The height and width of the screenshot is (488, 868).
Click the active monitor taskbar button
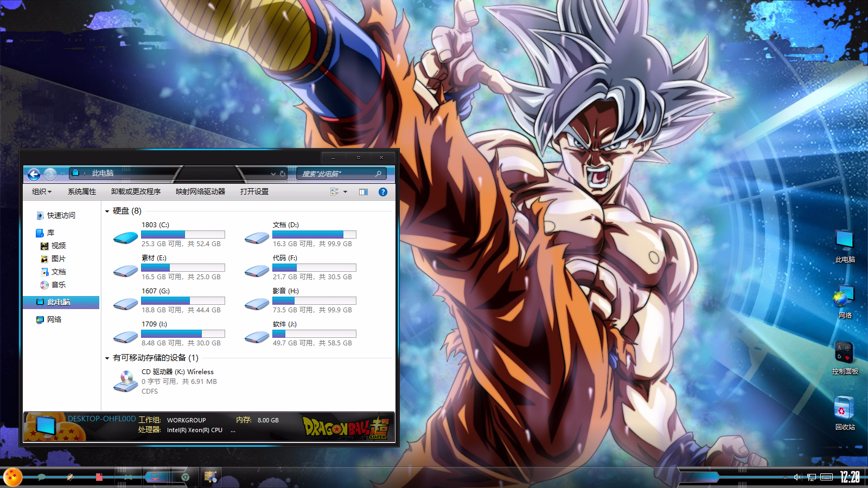(x=156, y=477)
